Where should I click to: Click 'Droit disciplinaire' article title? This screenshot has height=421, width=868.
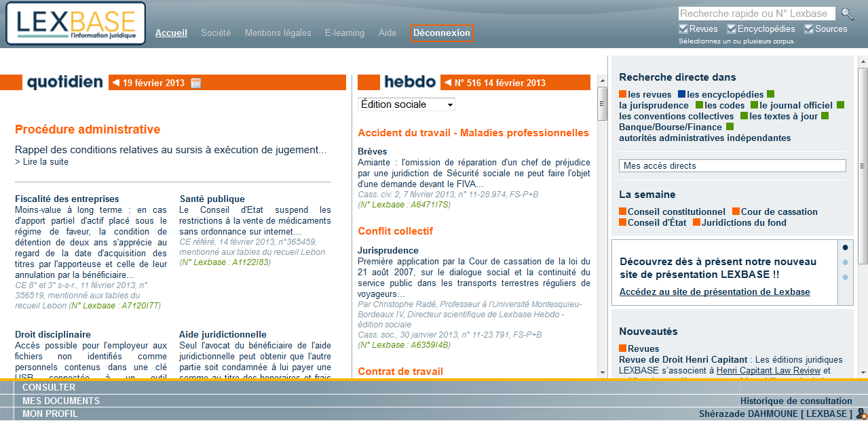click(x=53, y=335)
